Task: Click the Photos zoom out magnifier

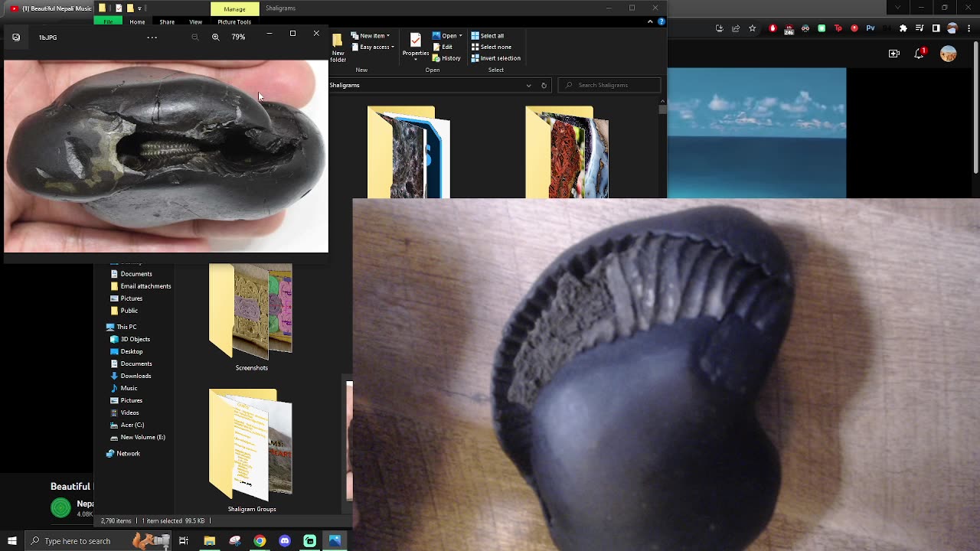Action: (x=195, y=37)
